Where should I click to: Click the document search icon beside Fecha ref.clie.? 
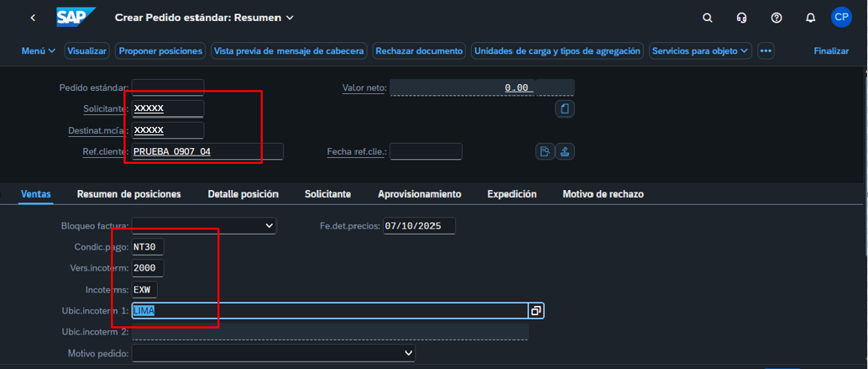click(x=545, y=151)
